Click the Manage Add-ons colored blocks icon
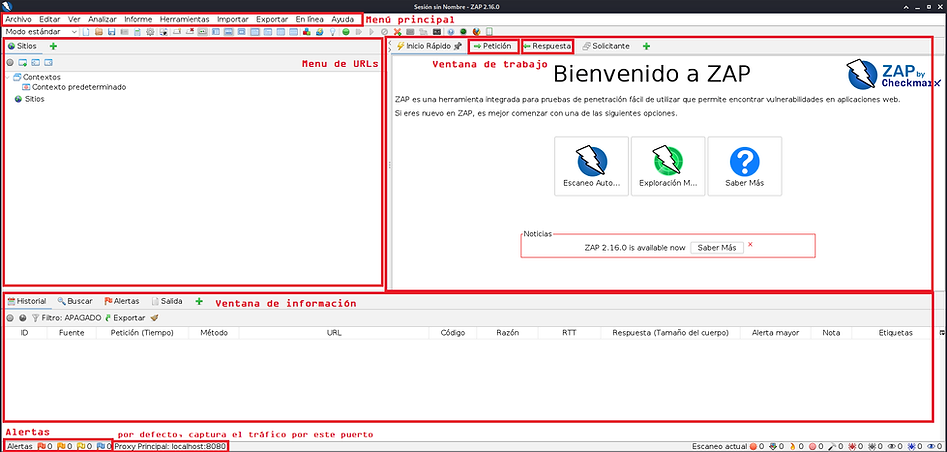The image size is (947, 452). click(x=306, y=31)
